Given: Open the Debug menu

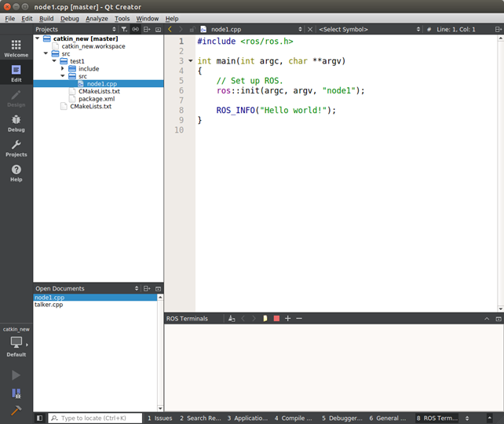Looking at the screenshot, I should (69, 18).
